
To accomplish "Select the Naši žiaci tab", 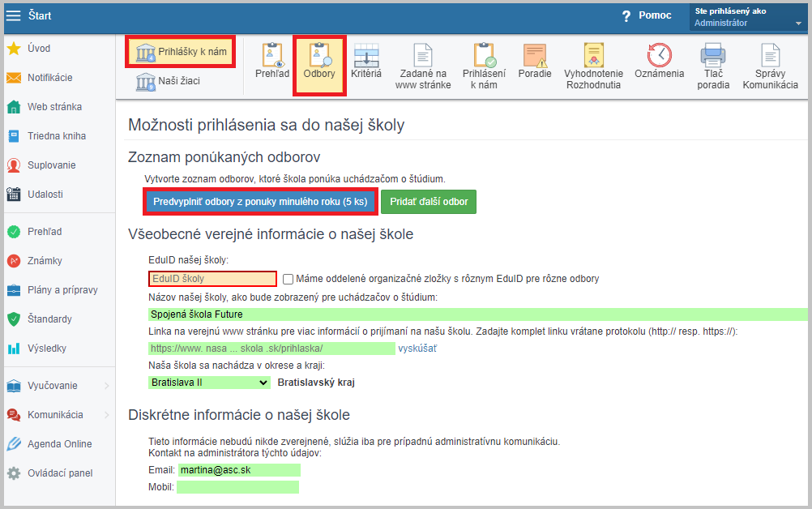I will [169, 81].
